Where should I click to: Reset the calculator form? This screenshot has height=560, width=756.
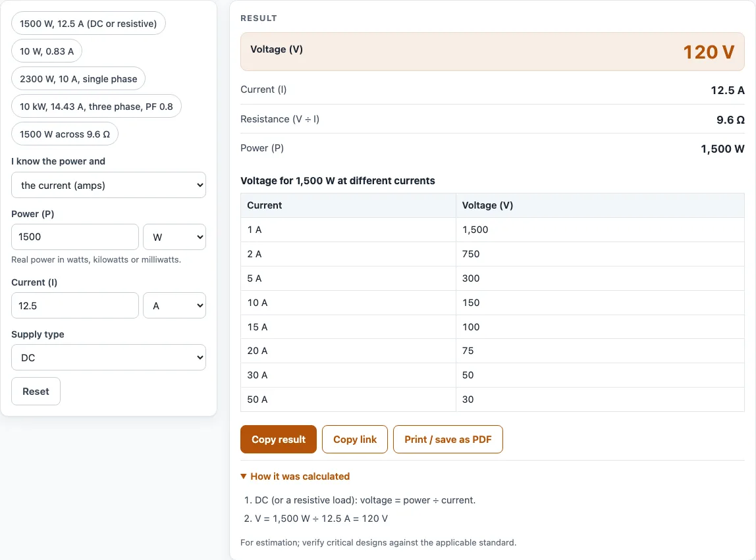tap(36, 392)
